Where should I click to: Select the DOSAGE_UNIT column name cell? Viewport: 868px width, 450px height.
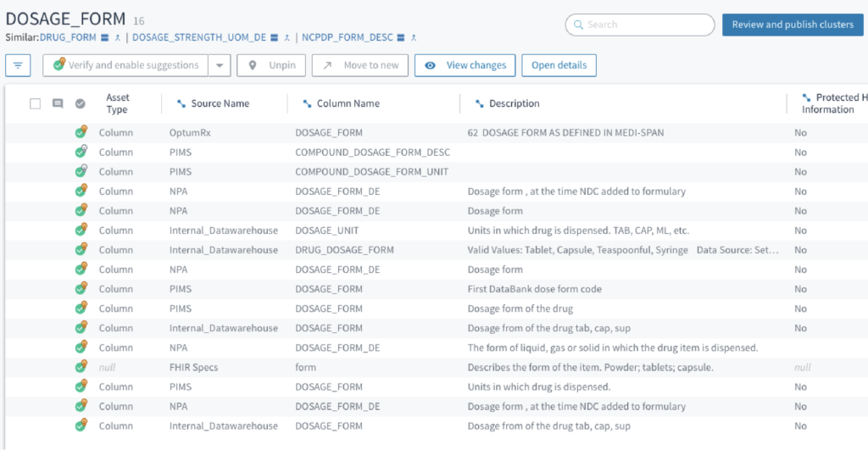pyautogui.click(x=326, y=231)
